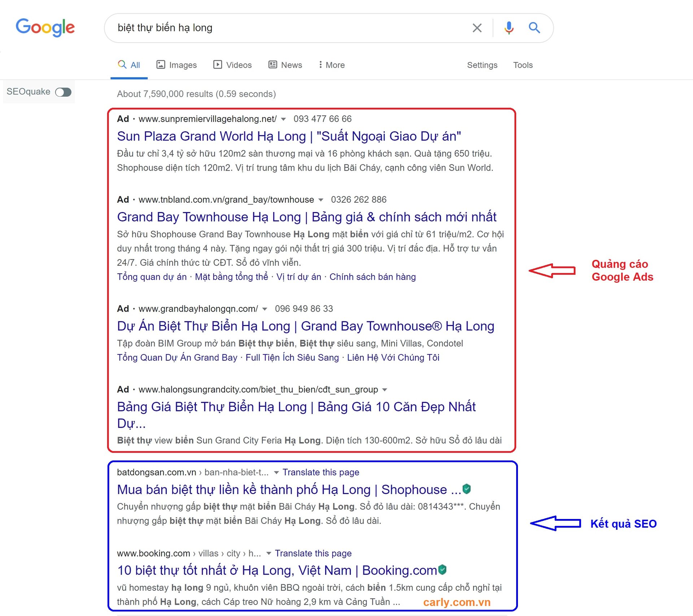Expand dropdown arrow next to halongsungrandcity.com URL
The width and height of the screenshot is (693, 616).
(384, 390)
